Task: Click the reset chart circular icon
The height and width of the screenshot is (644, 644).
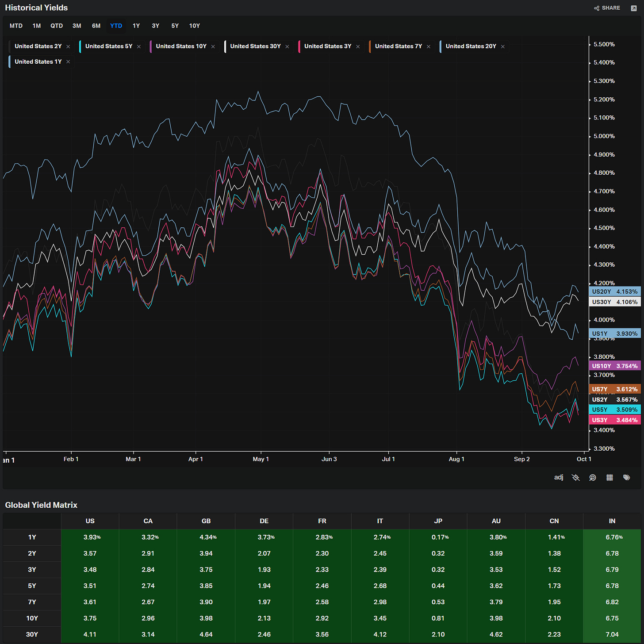Action: tap(593, 477)
